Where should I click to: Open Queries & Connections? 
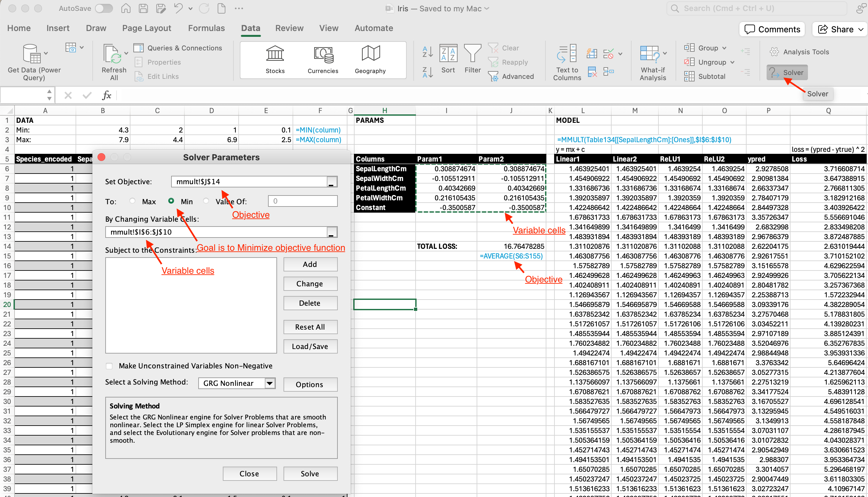pos(178,48)
